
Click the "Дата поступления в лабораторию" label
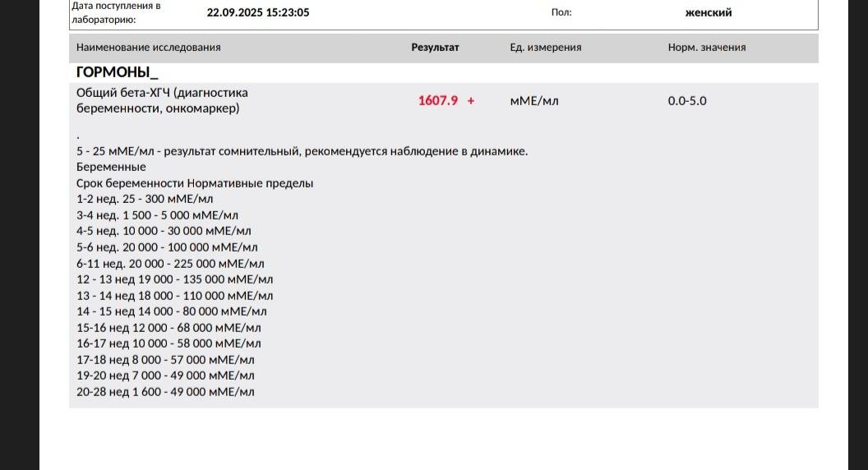[x=116, y=12]
